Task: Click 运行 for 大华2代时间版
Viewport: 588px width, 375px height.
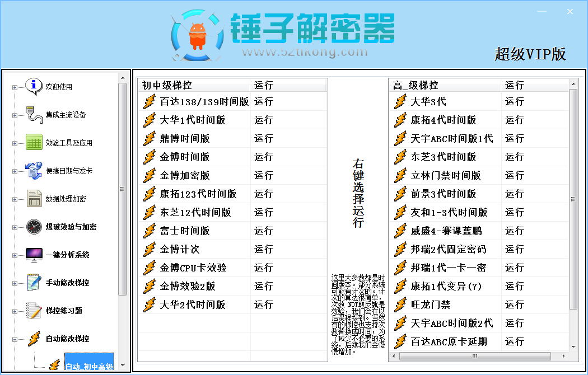Action: (264, 304)
